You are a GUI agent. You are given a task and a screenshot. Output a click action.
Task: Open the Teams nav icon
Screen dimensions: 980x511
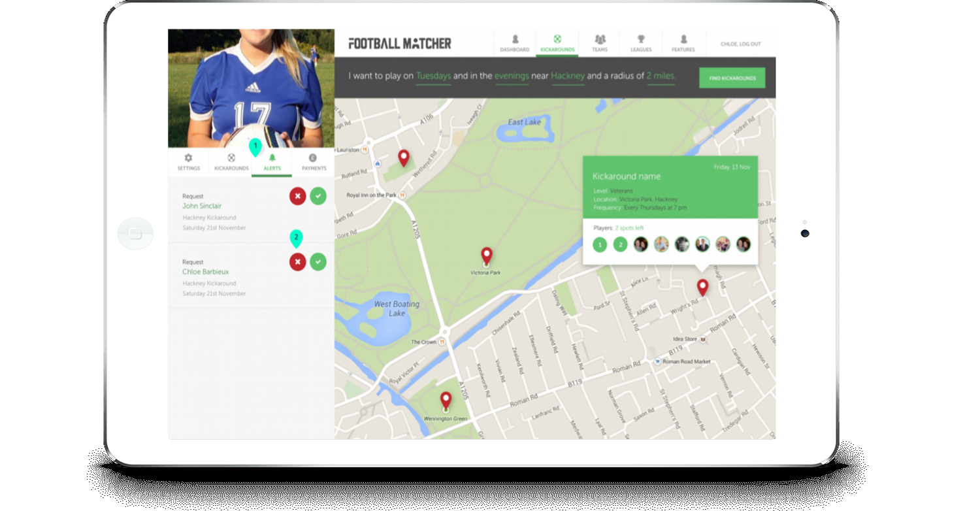coord(600,39)
